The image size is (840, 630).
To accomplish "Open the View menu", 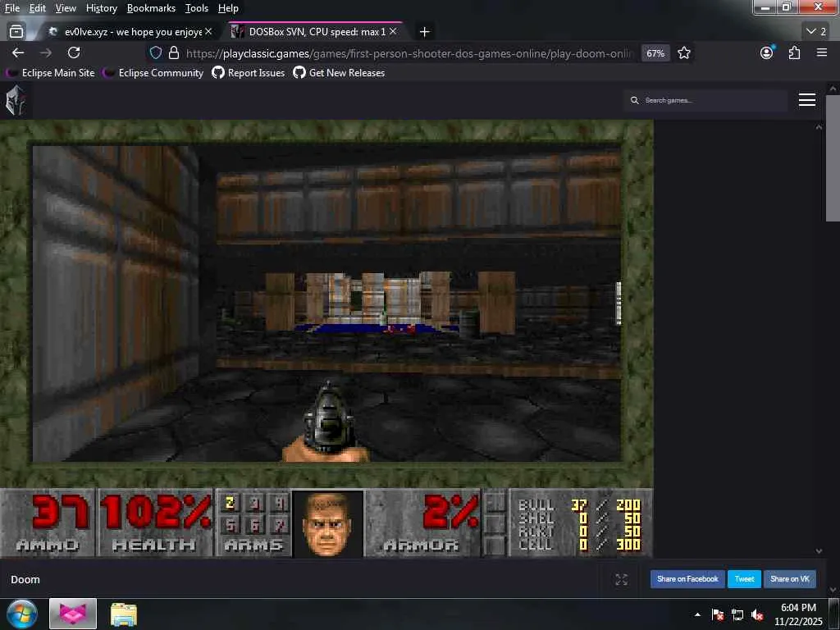I will [x=66, y=8].
